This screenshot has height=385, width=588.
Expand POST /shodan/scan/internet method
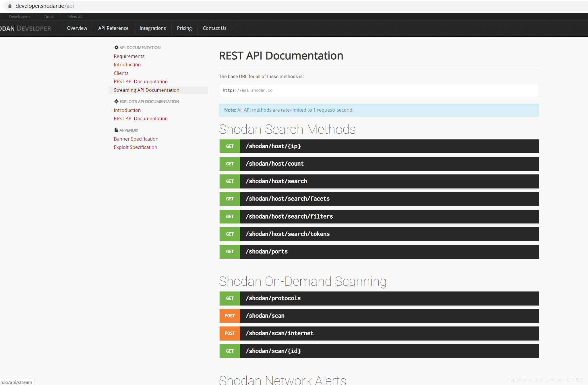pos(379,333)
